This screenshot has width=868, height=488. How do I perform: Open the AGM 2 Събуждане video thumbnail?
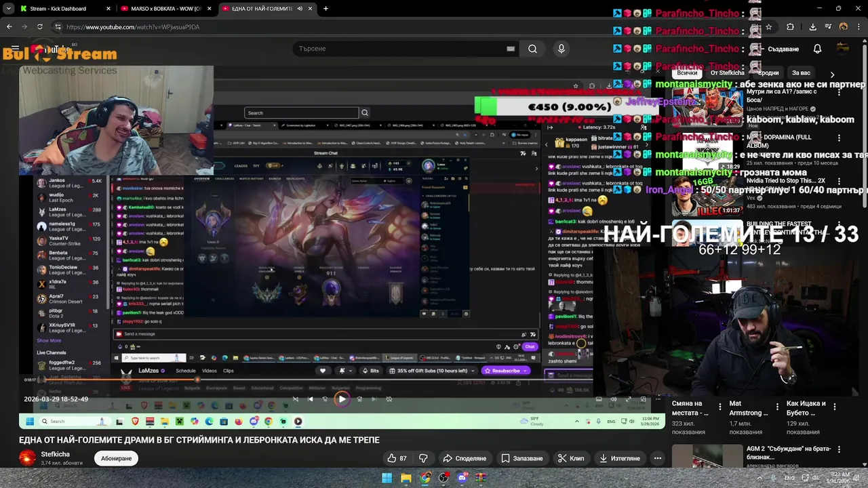(707, 457)
